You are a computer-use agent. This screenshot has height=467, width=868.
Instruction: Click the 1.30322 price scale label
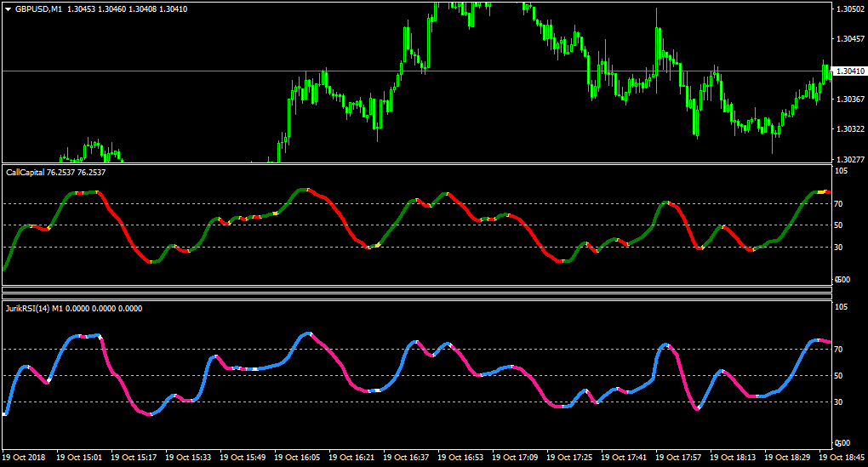pyautogui.click(x=850, y=129)
